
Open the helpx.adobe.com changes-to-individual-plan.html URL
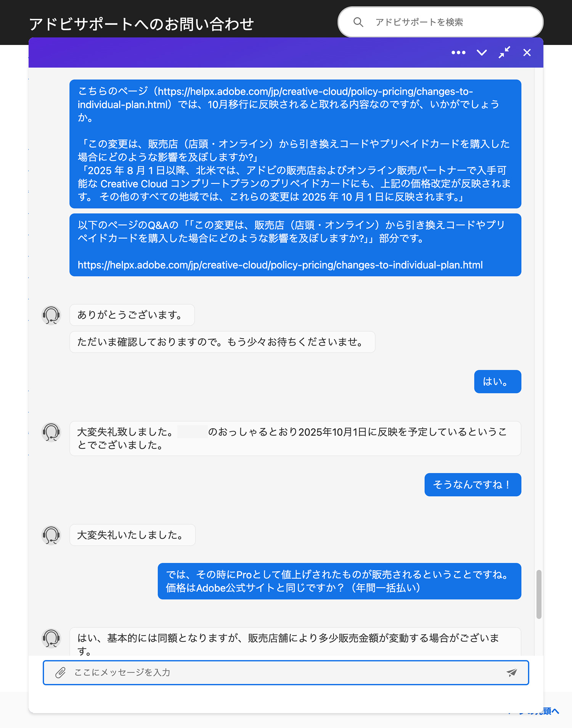[280, 265]
